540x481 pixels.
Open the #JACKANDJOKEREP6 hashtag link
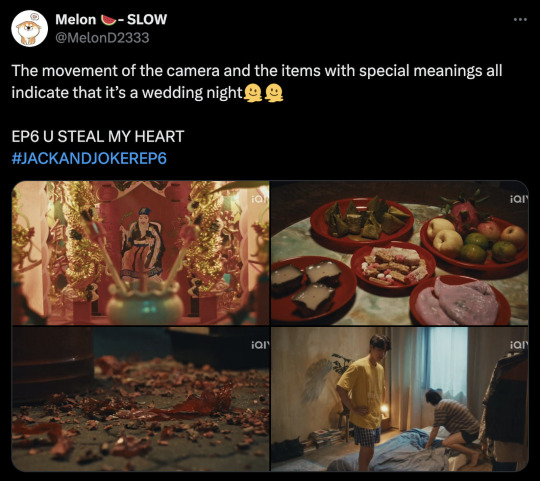(x=89, y=158)
